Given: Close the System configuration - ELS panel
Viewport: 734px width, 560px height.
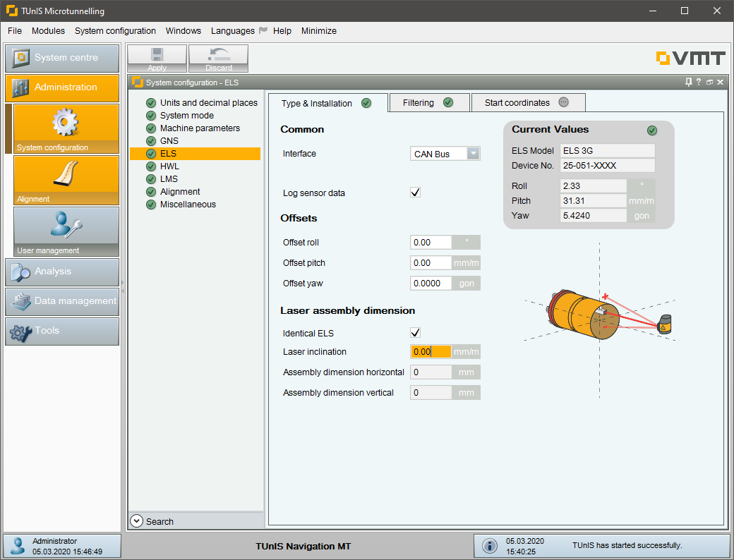Looking at the screenshot, I should (721, 83).
